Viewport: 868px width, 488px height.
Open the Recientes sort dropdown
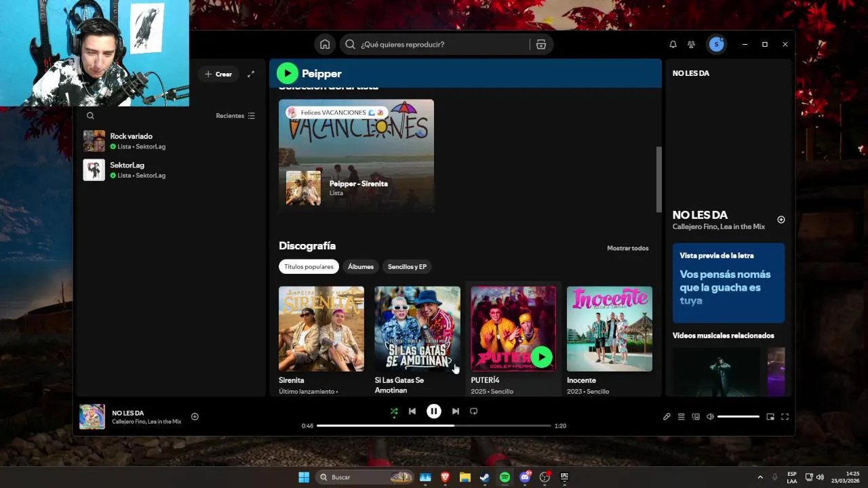coord(235,116)
